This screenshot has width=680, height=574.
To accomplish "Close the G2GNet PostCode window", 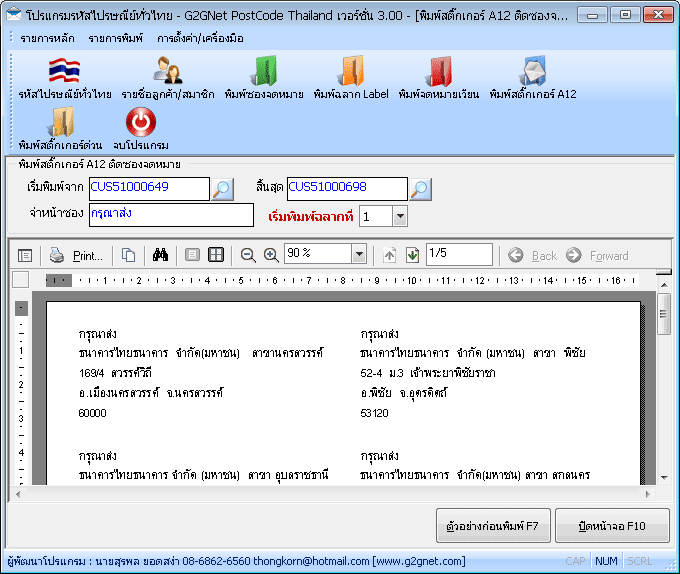I will [x=658, y=15].
